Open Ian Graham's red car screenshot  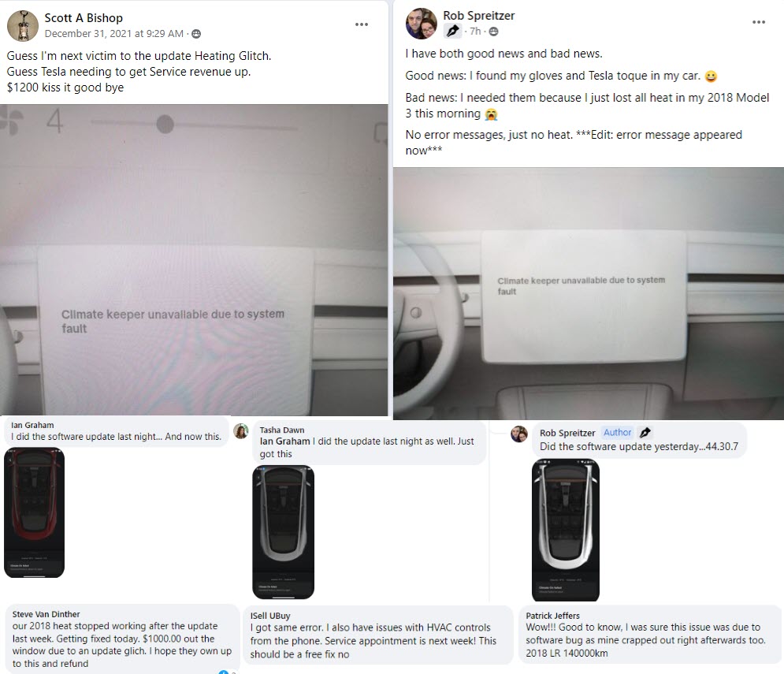click(x=35, y=512)
